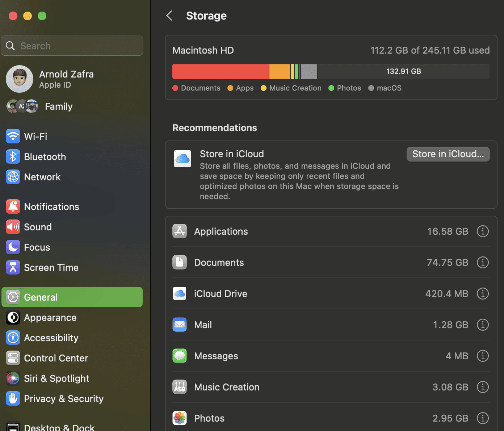This screenshot has height=431, width=504.
Task: Show details for Documents storage
Action: tap(483, 262)
